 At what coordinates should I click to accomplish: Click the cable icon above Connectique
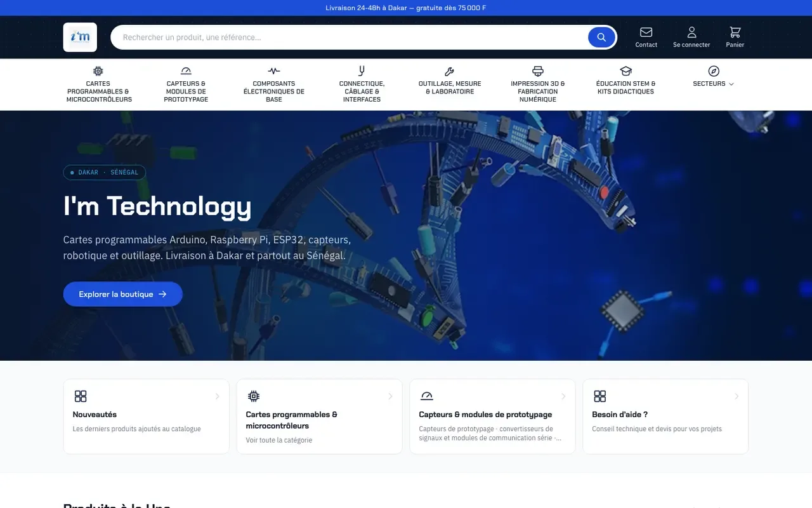[x=362, y=71]
